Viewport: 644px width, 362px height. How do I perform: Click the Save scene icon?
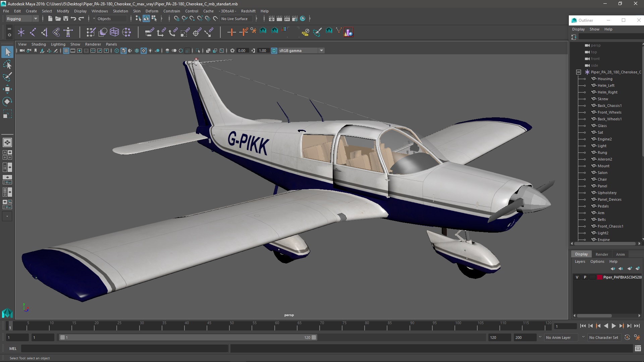point(66,19)
